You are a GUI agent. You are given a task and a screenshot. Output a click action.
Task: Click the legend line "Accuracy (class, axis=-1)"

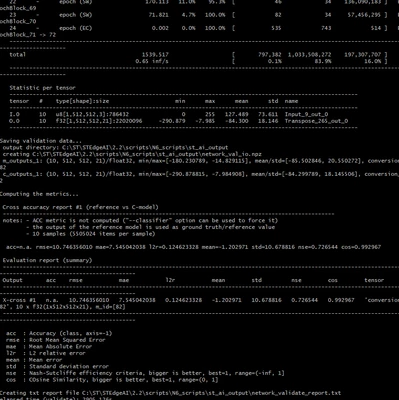[71, 333]
